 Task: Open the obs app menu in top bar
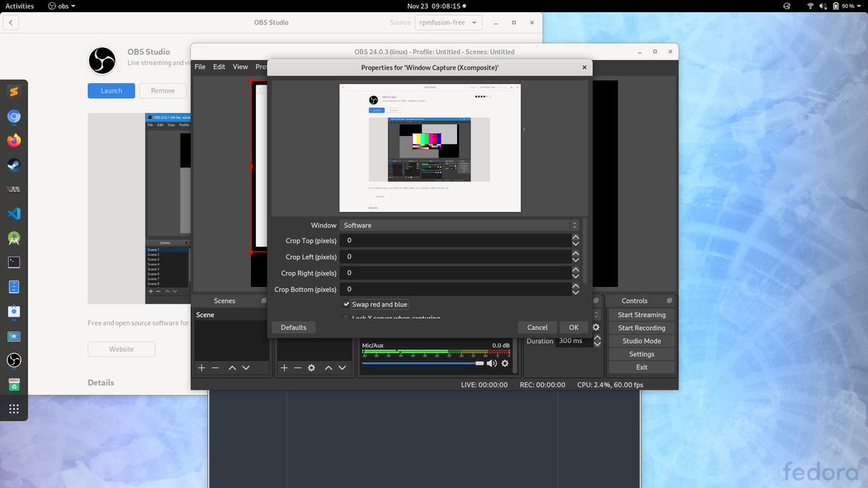(x=61, y=6)
